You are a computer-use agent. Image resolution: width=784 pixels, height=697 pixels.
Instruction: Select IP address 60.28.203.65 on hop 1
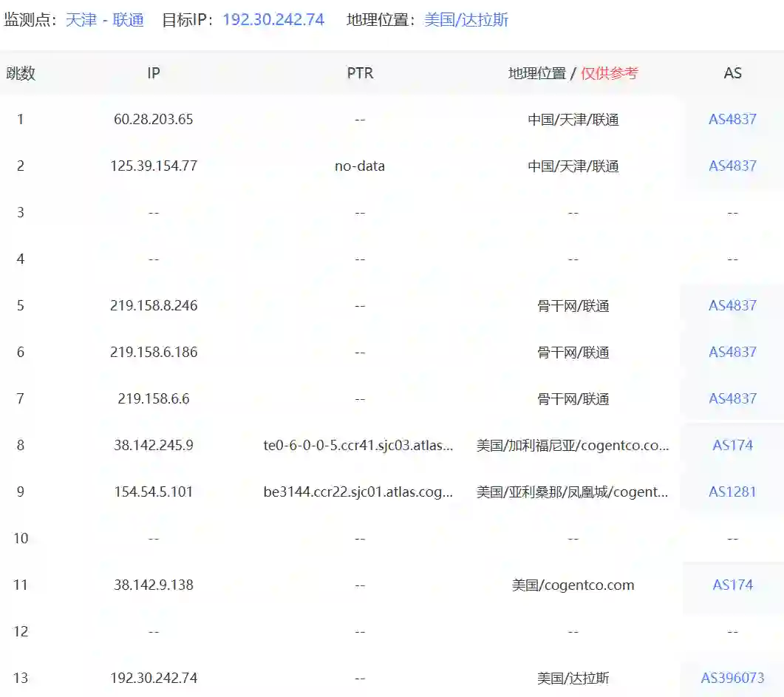tap(153, 119)
